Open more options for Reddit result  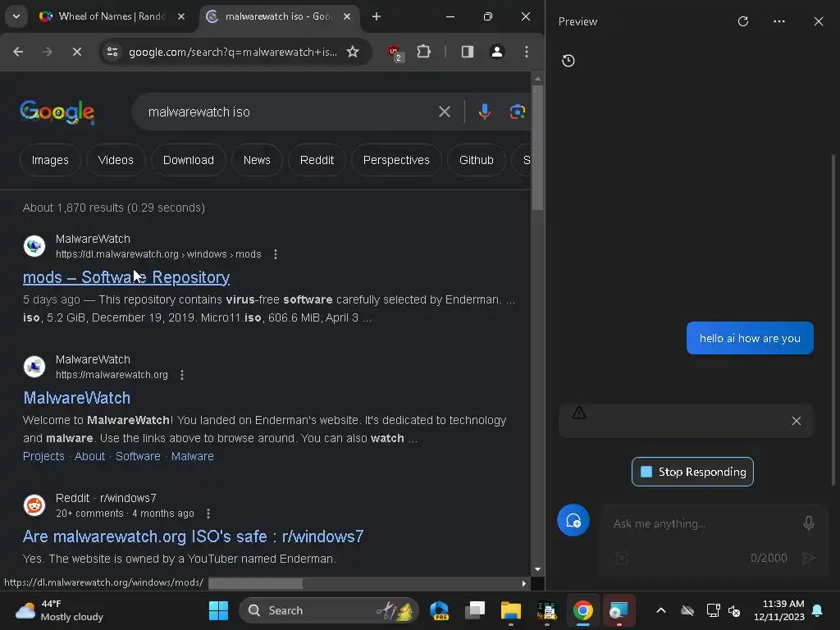click(x=208, y=514)
